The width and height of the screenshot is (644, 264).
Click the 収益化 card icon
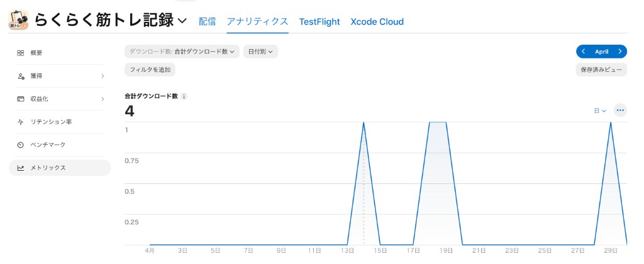[x=21, y=99]
